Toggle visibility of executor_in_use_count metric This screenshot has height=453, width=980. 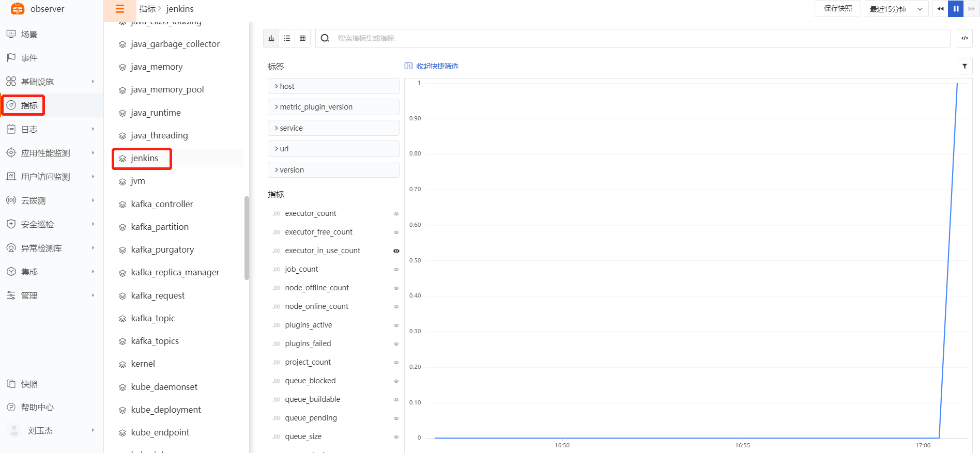[396, 251]
